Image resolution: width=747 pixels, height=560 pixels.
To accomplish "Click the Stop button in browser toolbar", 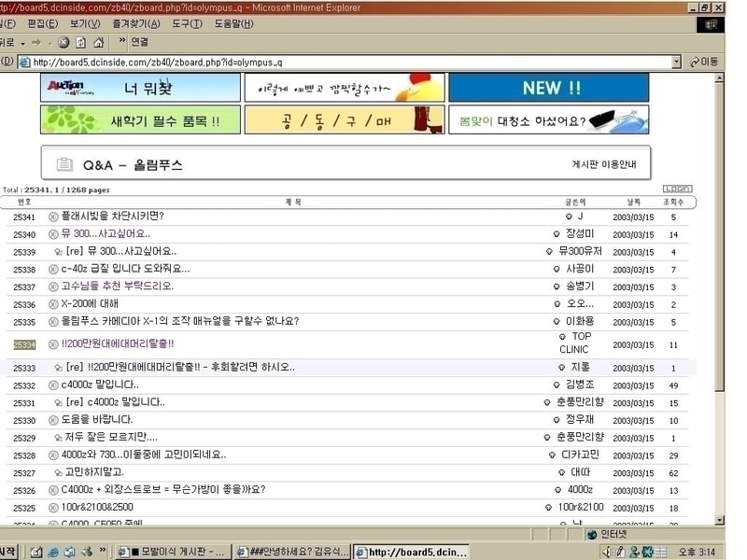I will point(63,42).
